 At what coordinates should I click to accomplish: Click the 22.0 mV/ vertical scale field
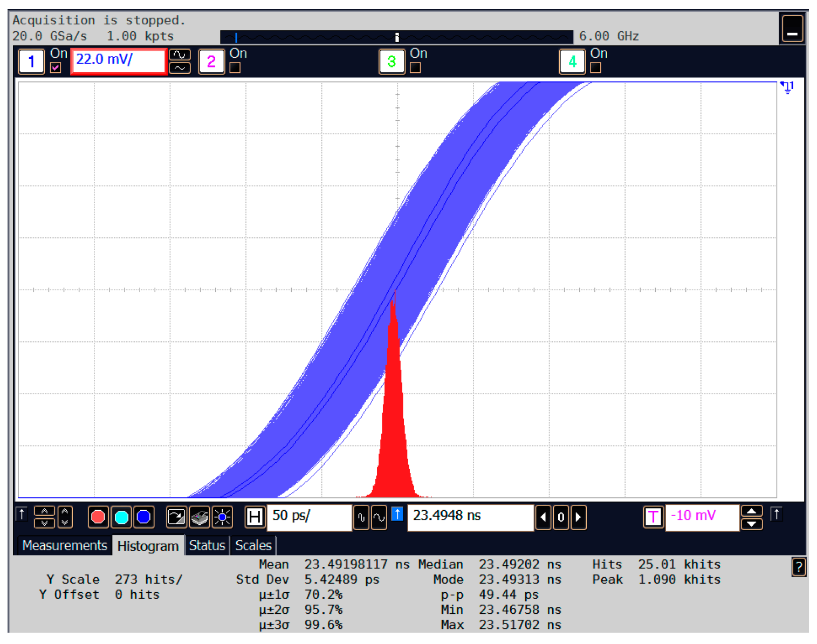(119, 60)
